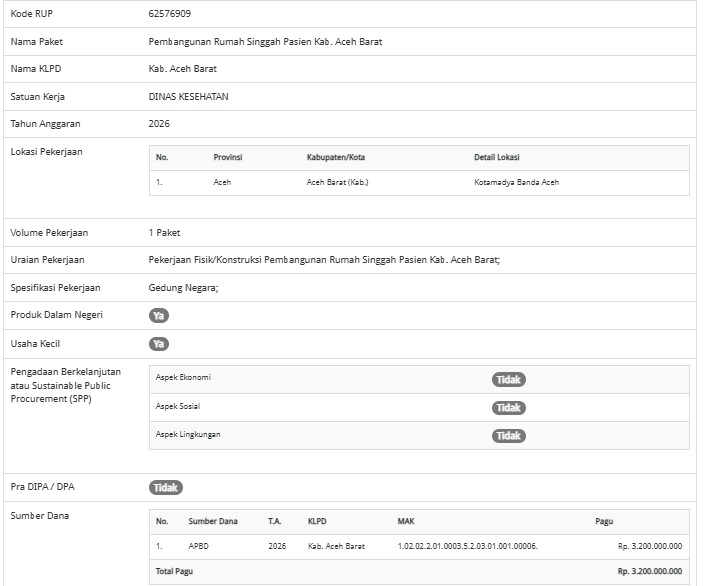Click the Provinsi column header in location table
The height and width of the screenshot is (586, 707).
(228, 158)
